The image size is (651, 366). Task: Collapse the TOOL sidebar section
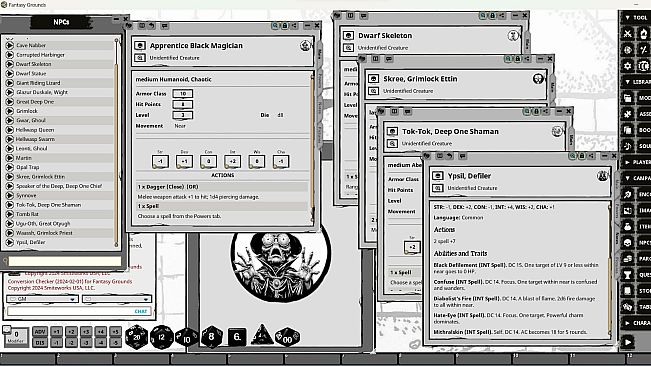pos(636,17)
